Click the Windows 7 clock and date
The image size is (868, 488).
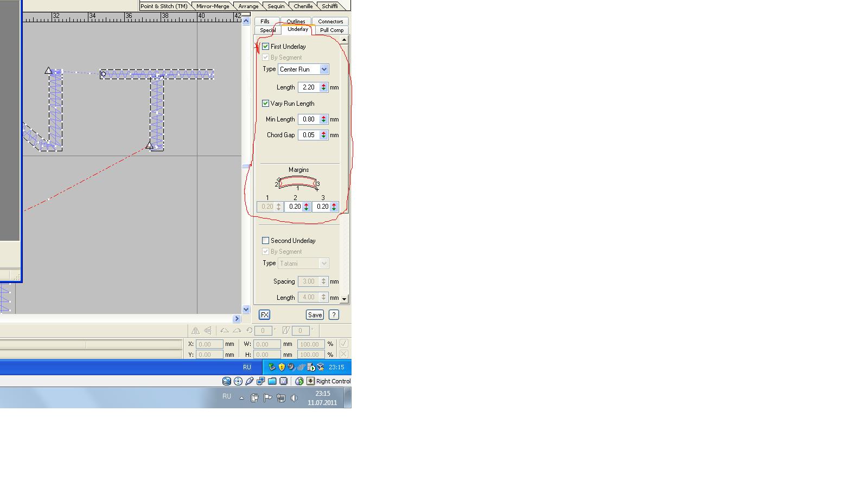click(322, 398)
